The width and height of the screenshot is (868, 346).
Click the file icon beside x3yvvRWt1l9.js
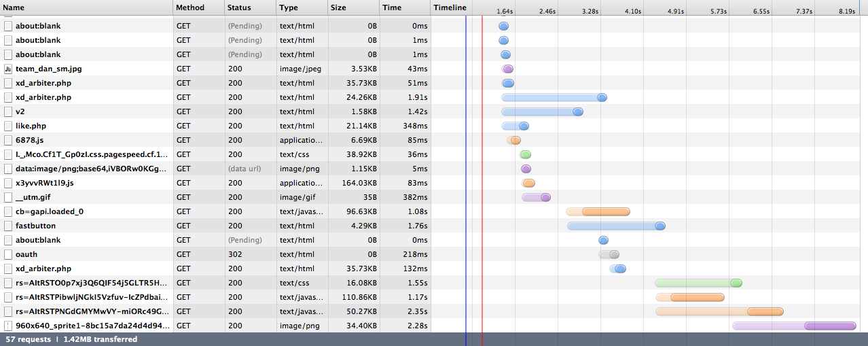pos(8,183)
